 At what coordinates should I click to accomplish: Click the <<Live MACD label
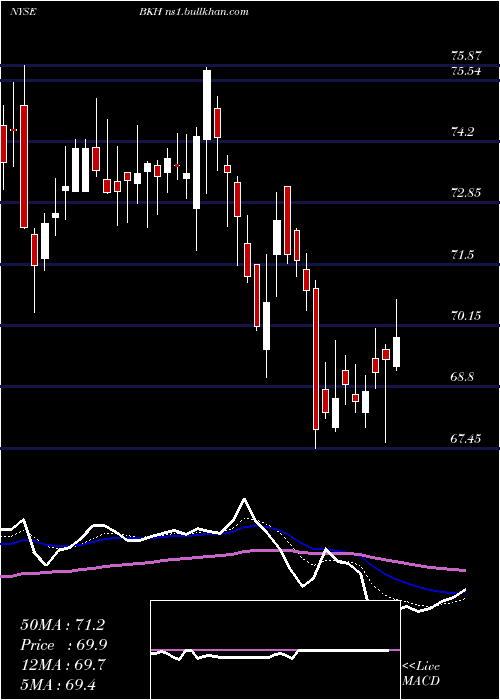pos(421,673)
